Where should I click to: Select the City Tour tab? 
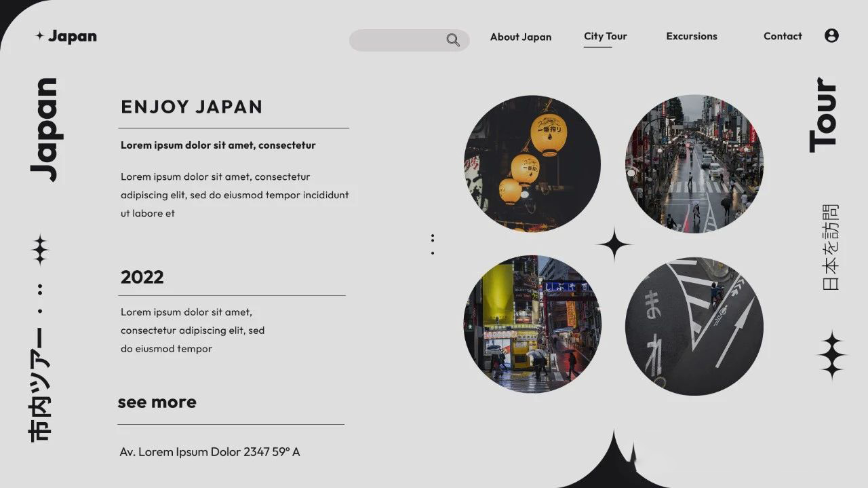pyautogui.click(x=605, y=37)
